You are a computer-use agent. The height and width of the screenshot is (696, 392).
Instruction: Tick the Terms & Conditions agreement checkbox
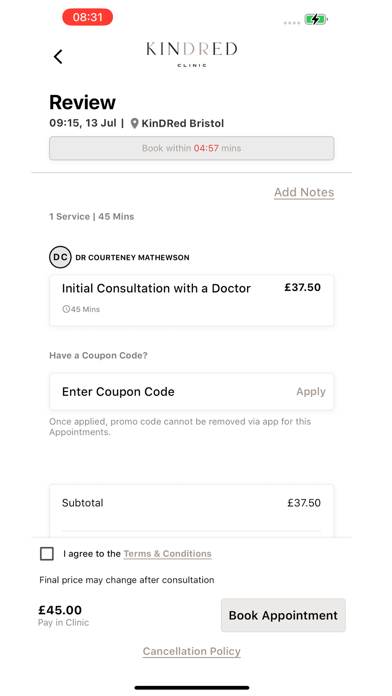pos(47,554)
